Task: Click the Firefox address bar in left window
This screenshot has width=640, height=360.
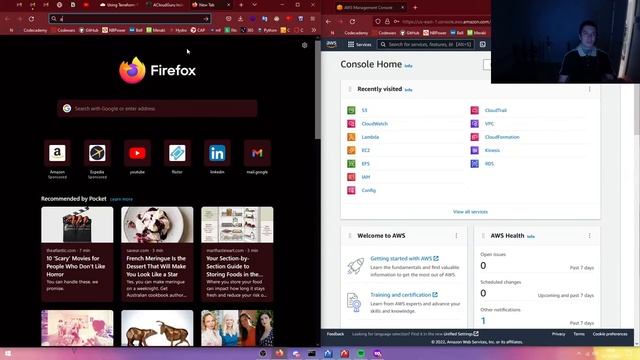Action: [130, 19]
